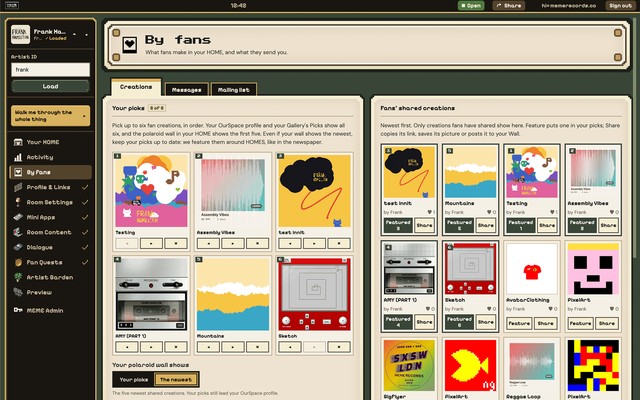Switch to the Messages tab
Image resolution: width=640 pixels, height=400 pixels.
tap(187, 90)
